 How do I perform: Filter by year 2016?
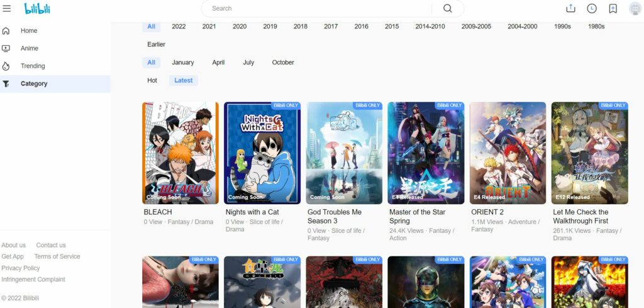362,26
